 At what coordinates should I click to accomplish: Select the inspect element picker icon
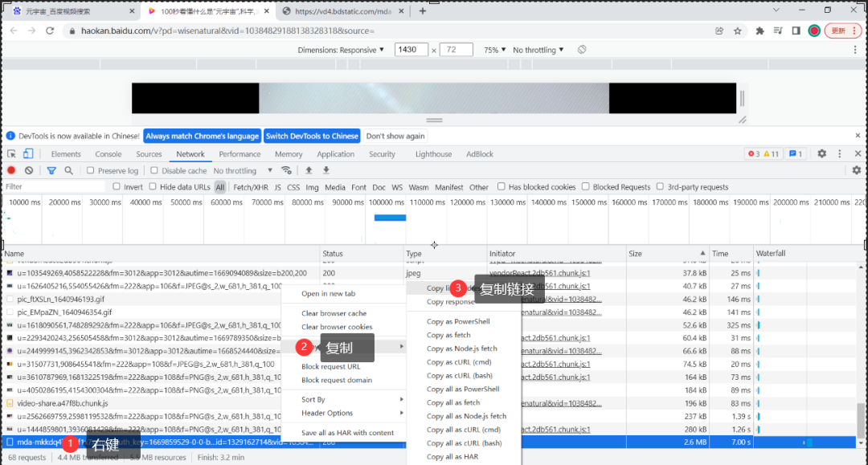coord(11,154)
